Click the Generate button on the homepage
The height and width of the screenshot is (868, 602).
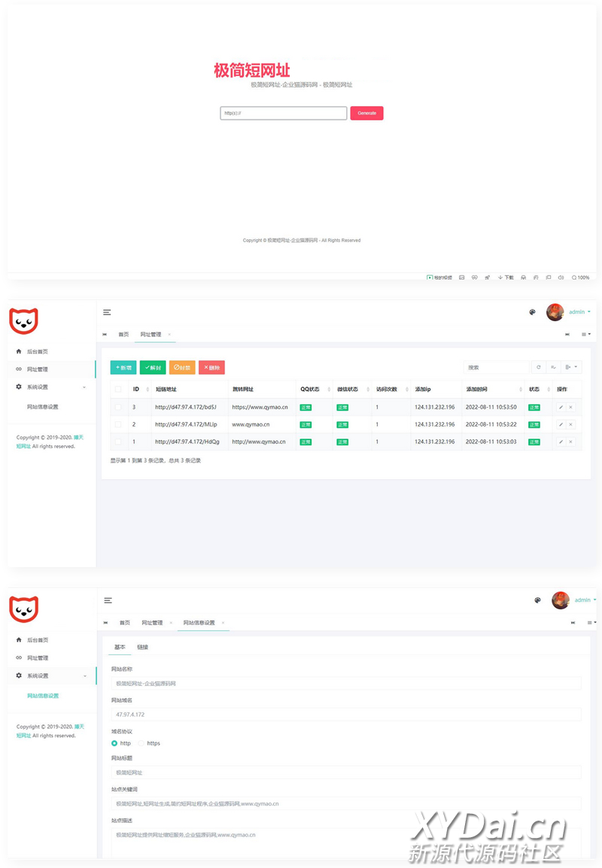pos(366,113)
